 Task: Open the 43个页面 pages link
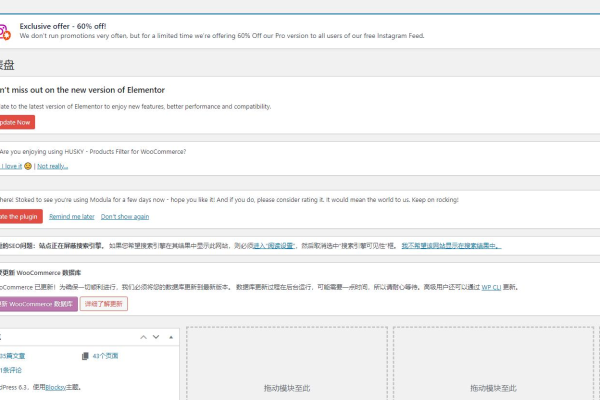(105, 355)
